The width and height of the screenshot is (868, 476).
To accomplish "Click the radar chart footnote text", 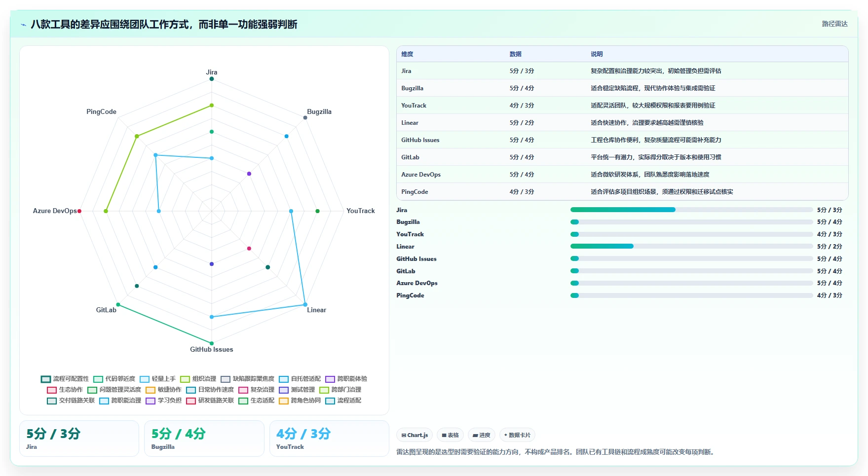I will click(x=556, y=452).
